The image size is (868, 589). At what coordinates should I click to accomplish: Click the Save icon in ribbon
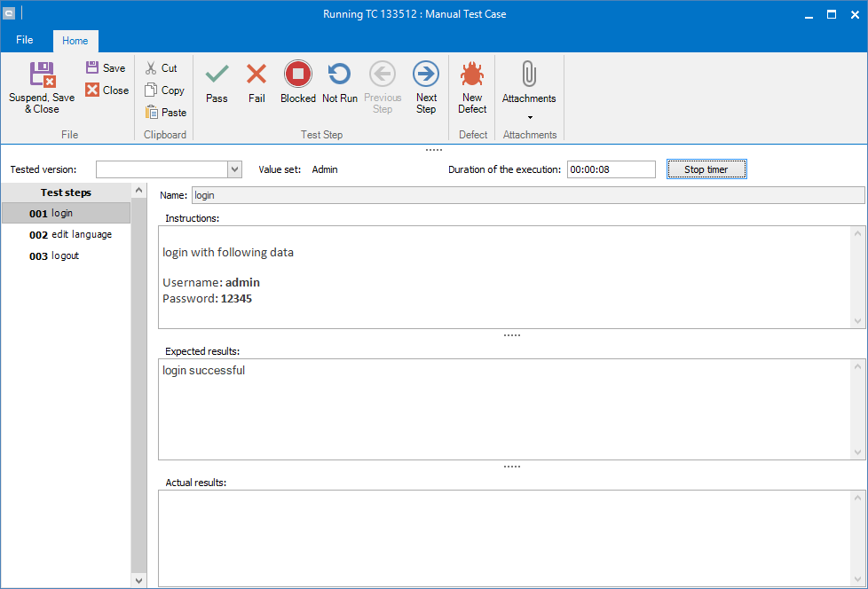pyautogui.click(x=93, y=67)
